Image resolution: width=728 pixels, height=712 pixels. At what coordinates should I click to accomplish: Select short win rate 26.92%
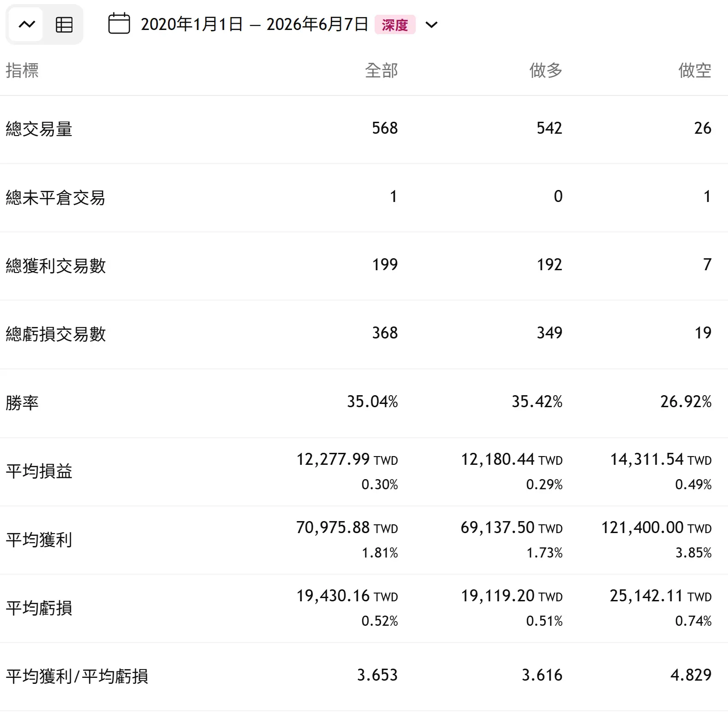click(686, 402)
